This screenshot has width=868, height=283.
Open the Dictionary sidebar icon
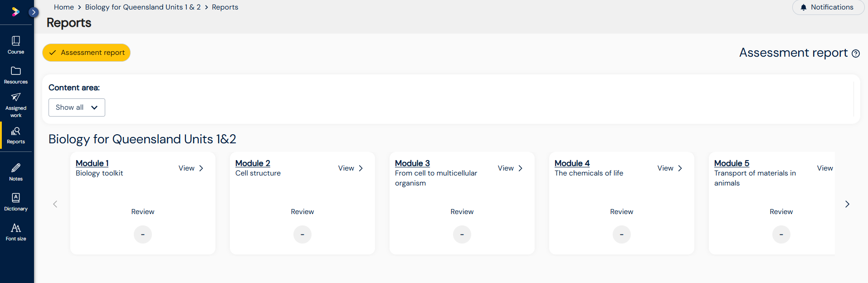pos(16,202)
